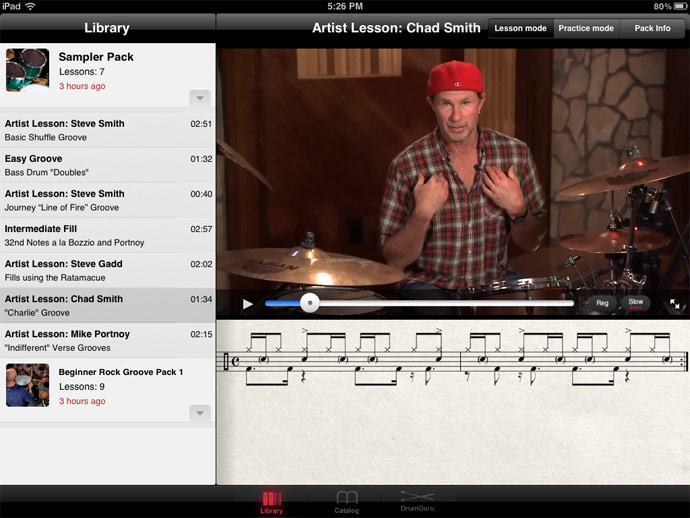Click the Artist Lesson: Chad Smith title
Image resolution: width=690 pixels, height=518 pixels.
click(396, 28)
